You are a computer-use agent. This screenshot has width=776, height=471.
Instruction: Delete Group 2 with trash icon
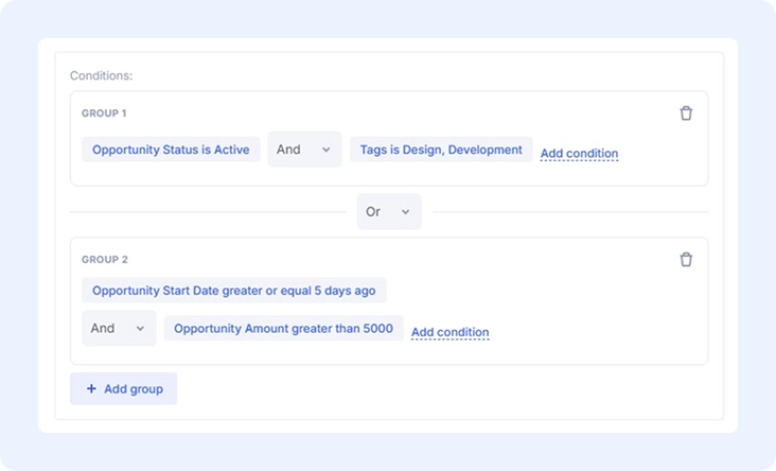coord(686,259)
